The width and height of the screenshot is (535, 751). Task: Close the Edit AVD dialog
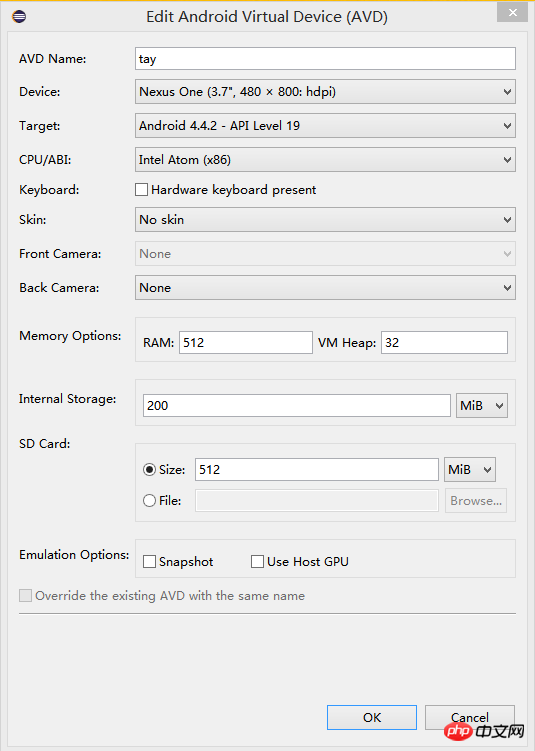click(512, 12)
